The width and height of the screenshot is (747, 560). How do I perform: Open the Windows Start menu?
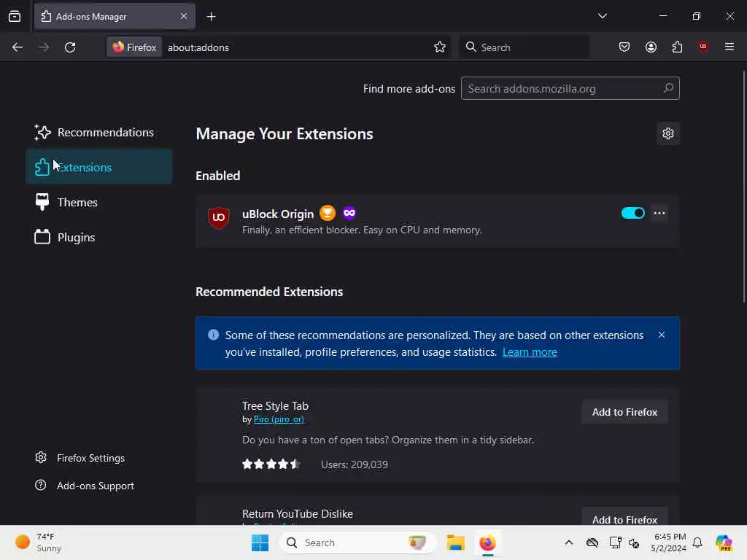260,542
